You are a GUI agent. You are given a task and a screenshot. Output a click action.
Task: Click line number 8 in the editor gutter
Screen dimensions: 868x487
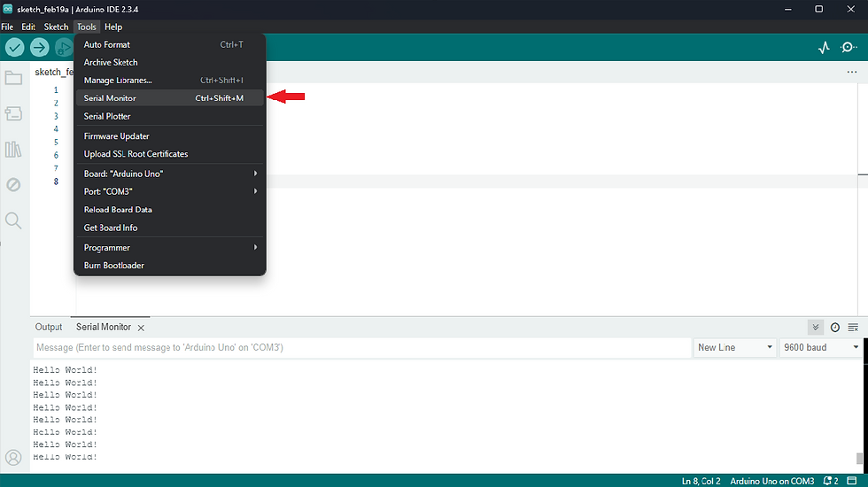point(56,182)
